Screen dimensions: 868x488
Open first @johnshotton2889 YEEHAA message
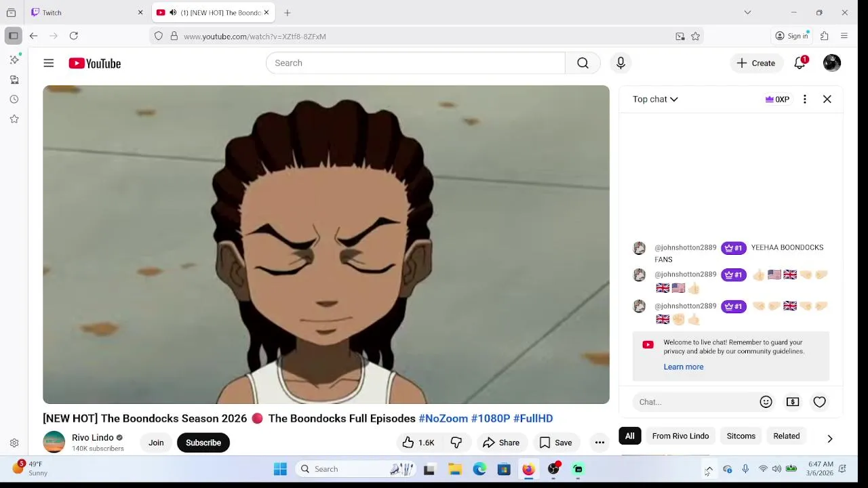click(731, 253)
